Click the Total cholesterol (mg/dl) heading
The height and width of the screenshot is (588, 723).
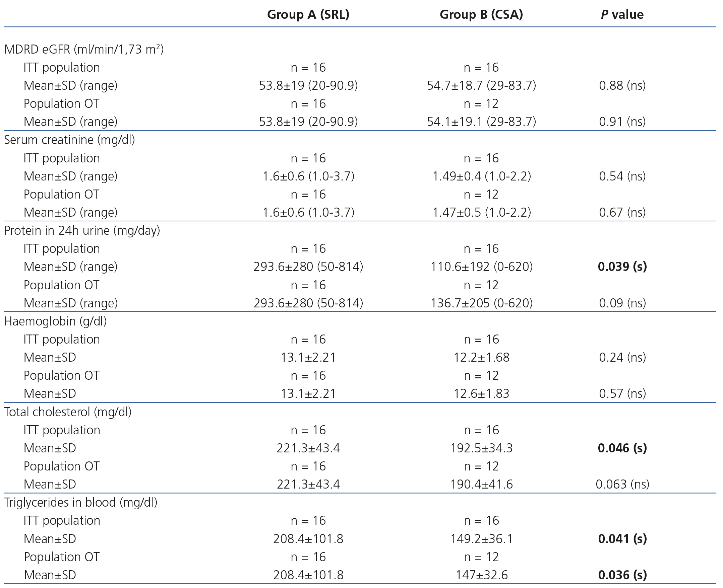tap(68, 412)
